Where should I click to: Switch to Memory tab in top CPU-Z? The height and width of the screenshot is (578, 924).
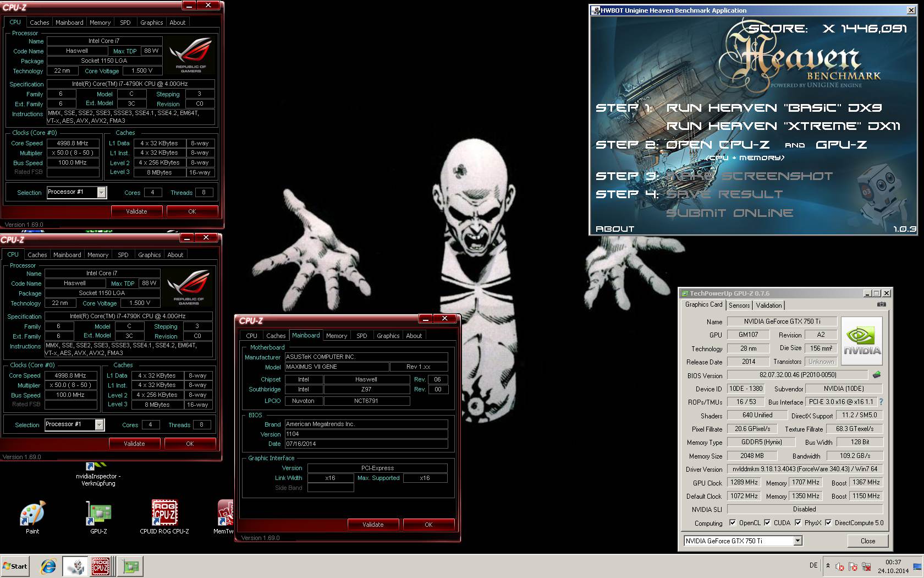tap(100, 23)
